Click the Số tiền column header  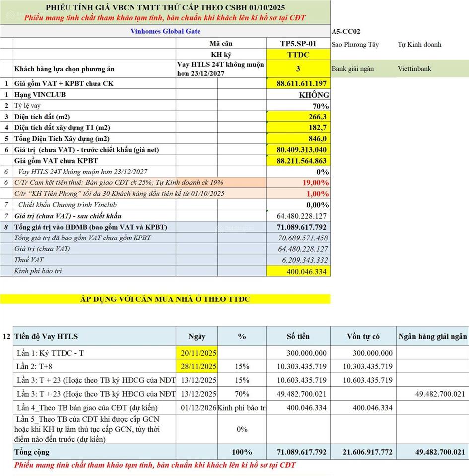click(x=298, y=336)
